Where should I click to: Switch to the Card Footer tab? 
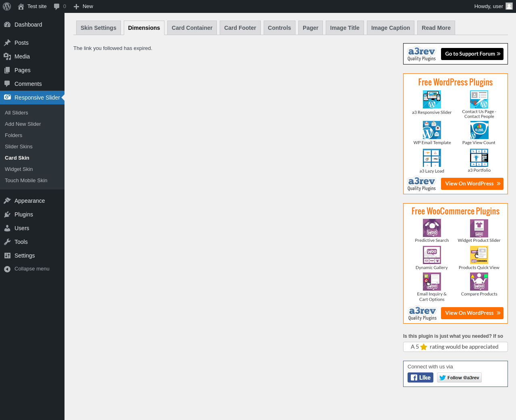click(x=240, y=28)
